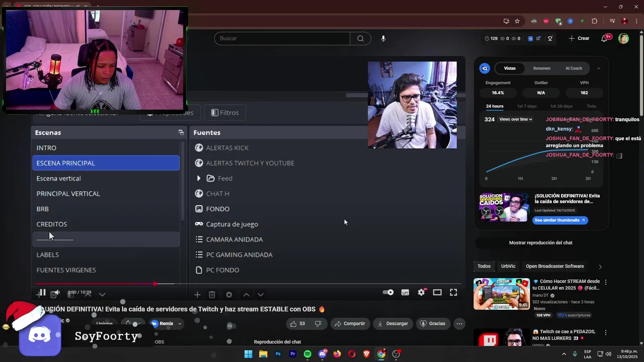
Task: Toggle autoplay switch in video player
Action: click(x=388, y=293)
